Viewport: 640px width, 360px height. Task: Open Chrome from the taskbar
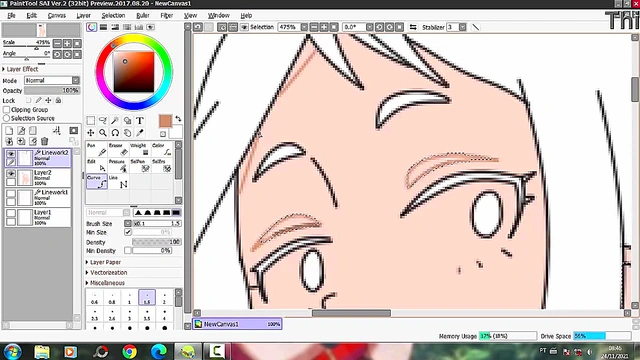coord(129,351)
